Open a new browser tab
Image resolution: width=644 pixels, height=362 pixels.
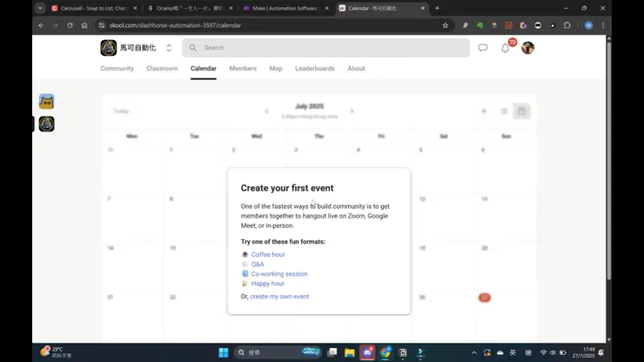tap(437, 8)
